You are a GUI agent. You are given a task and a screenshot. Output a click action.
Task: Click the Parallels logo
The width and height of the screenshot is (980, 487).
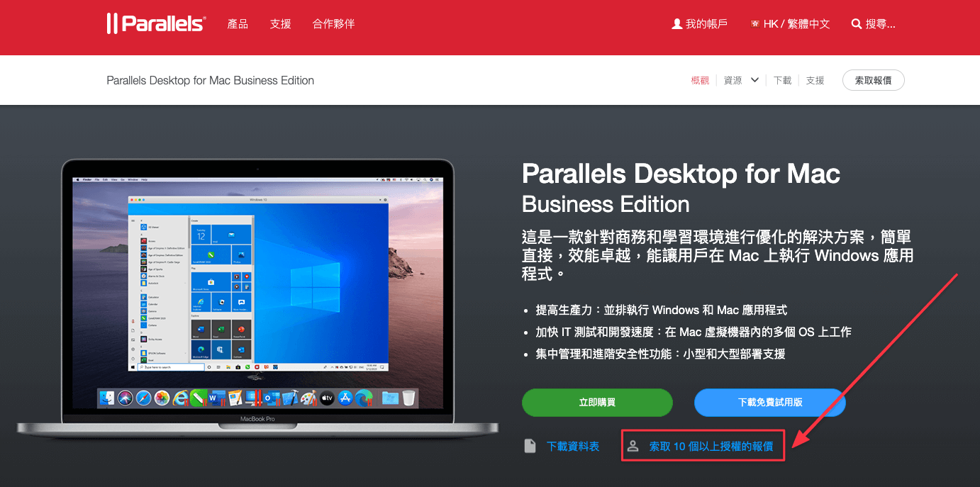[x=156, y=23]
